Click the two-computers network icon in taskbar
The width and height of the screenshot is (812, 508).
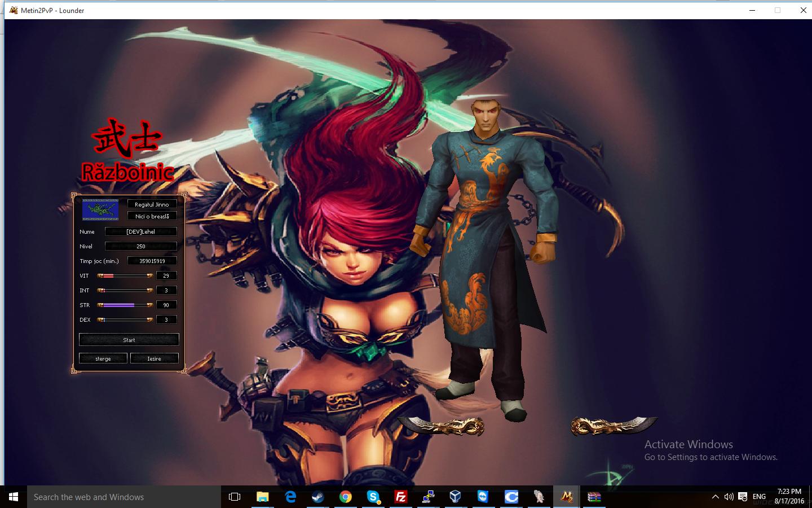point(429,497)
